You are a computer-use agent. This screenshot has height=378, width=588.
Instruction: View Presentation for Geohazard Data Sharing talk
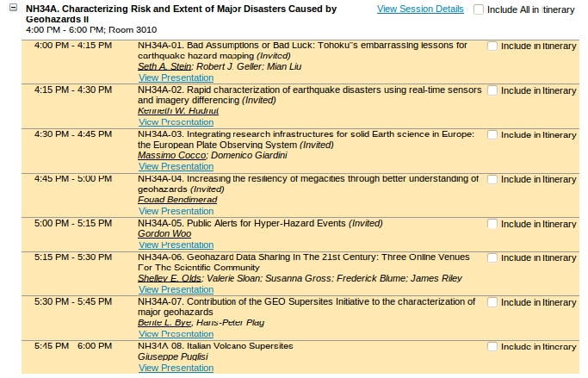pos(176,290)
